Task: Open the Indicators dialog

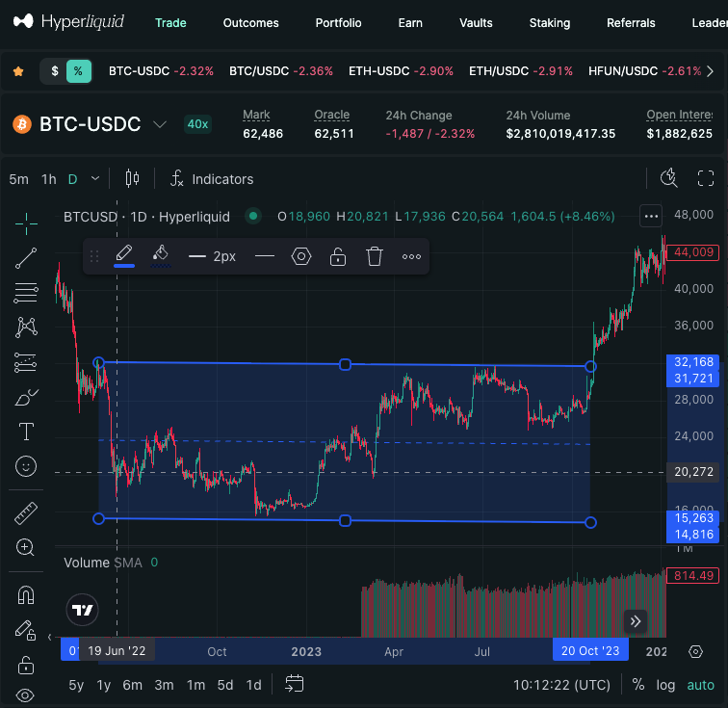Action: coord(212,179)
